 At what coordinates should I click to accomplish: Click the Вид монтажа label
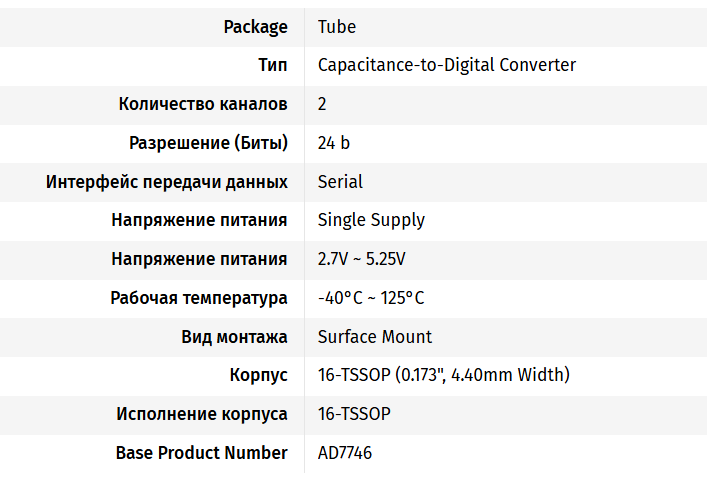point(234,337)
